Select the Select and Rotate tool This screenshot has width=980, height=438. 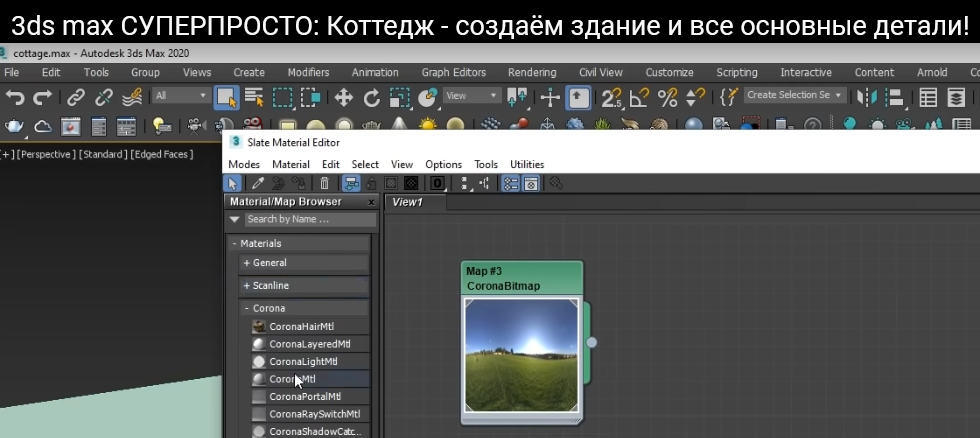[371, 97]
